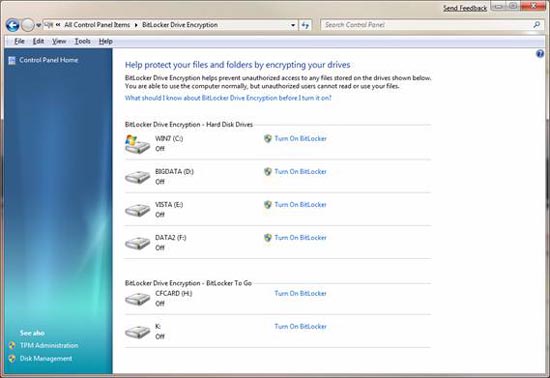The height and width of the screenshot is (378, 550).
Task: Select the BIGDATA (D:) drive label
Action: (174, 171)
